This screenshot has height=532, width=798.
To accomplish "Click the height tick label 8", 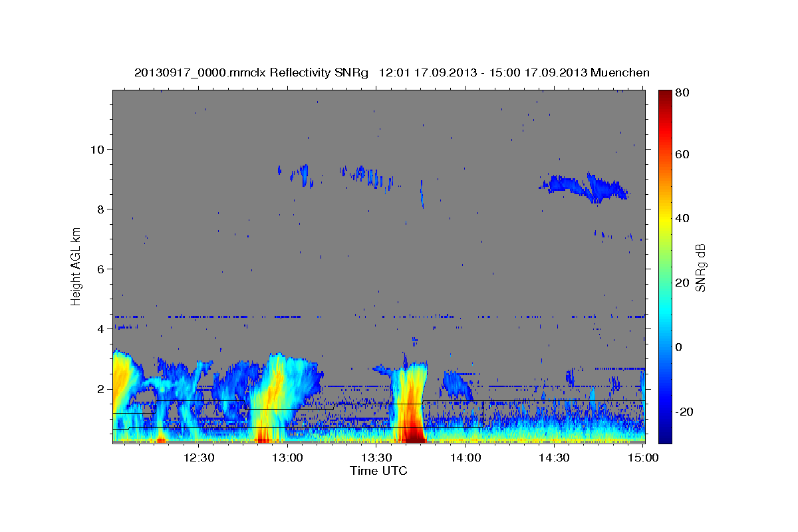I will pyautogui.click(x=100, y=209).
